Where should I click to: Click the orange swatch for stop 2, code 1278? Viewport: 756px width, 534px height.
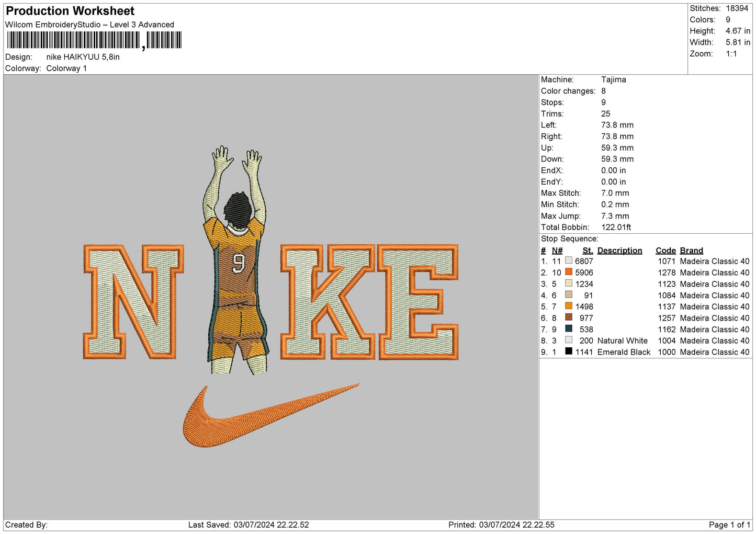pyautogui.click(x=569, y=272)
